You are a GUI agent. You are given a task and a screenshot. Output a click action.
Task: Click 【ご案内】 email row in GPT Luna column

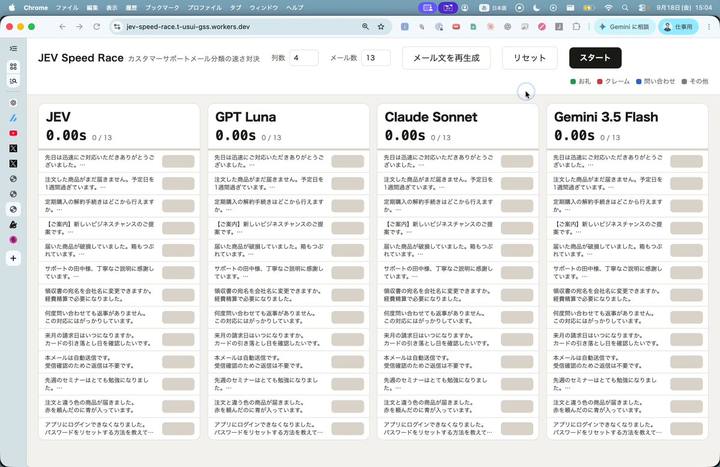[x=288, y=228]
